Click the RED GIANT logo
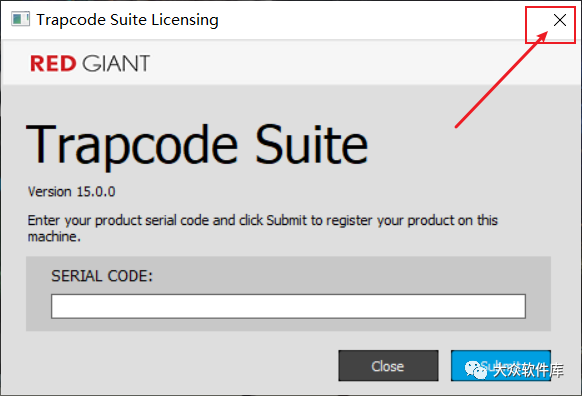Image resolution: width=582 pixels, height=396 pixels. pyautogui.click(x=90, y=63)
